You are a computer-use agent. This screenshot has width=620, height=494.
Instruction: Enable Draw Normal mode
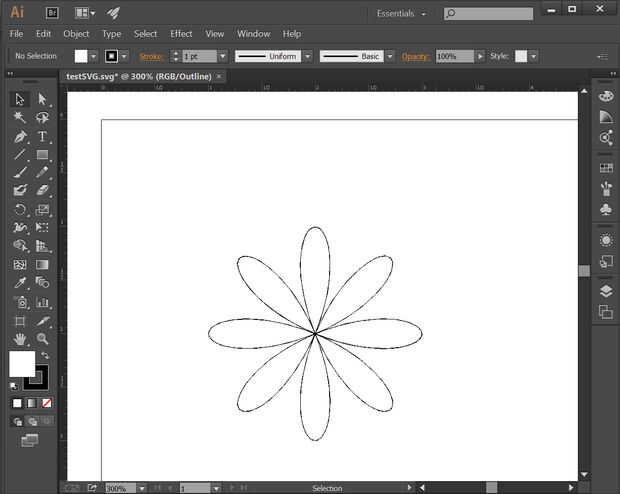(x=18, y=422)
